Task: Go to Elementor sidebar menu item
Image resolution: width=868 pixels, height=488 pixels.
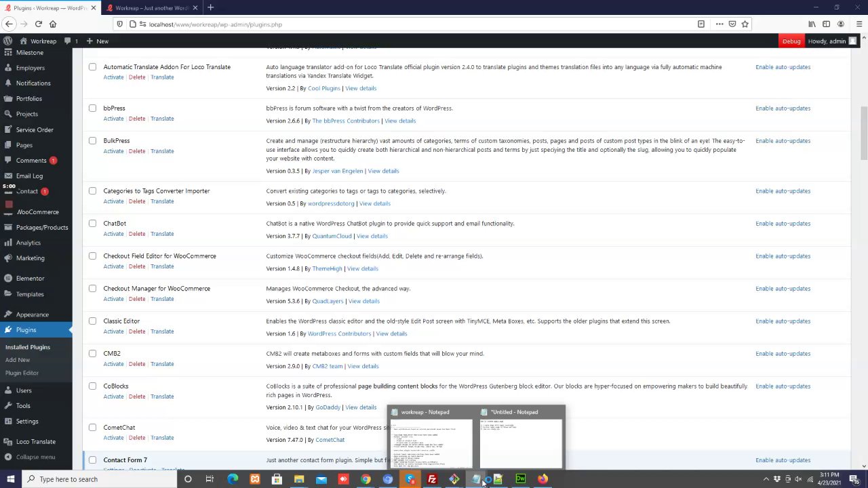Action: tap(36, 278)
